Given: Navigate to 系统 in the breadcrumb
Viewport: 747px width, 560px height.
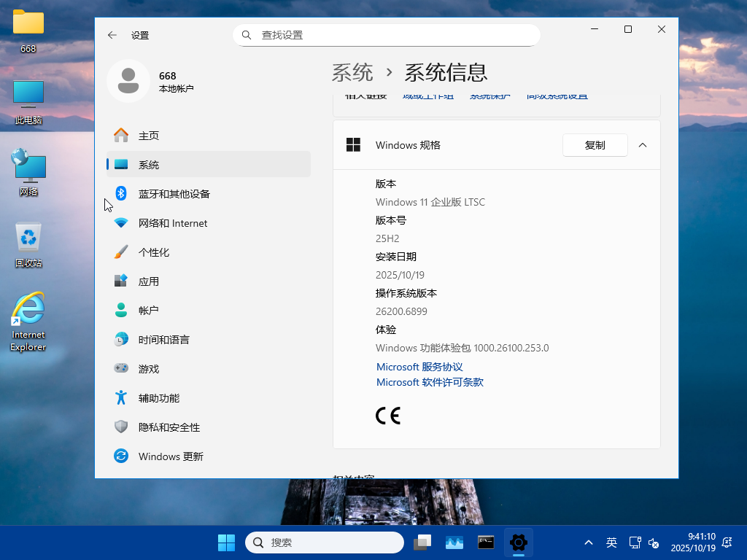Looking at the screenshot, I should (x=352, y=73).
